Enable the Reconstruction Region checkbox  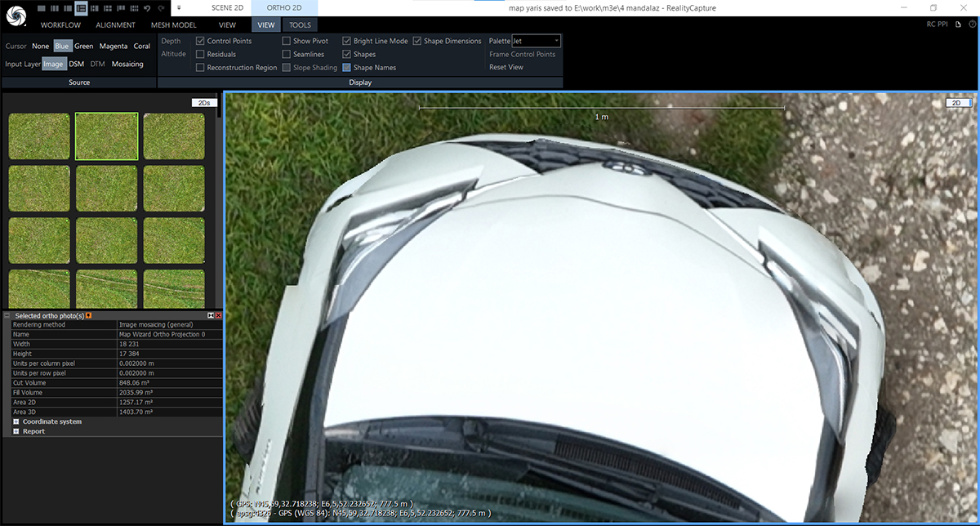[x=200, y=68]
